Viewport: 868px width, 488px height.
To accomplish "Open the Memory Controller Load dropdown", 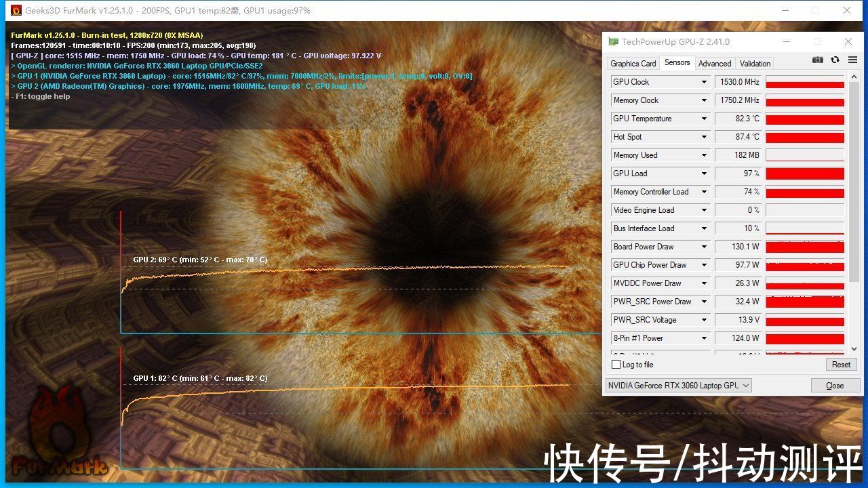I will click(704, 192).
